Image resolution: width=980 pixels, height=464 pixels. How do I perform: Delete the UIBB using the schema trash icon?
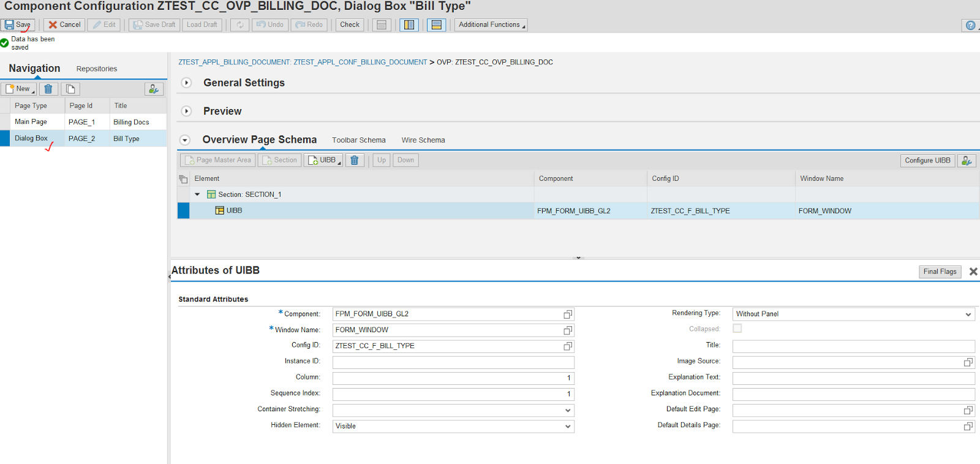click(355, 160)
